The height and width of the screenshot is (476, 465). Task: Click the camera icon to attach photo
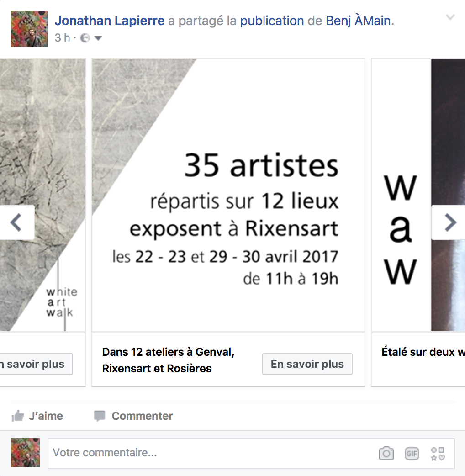[x=386, y=454]
